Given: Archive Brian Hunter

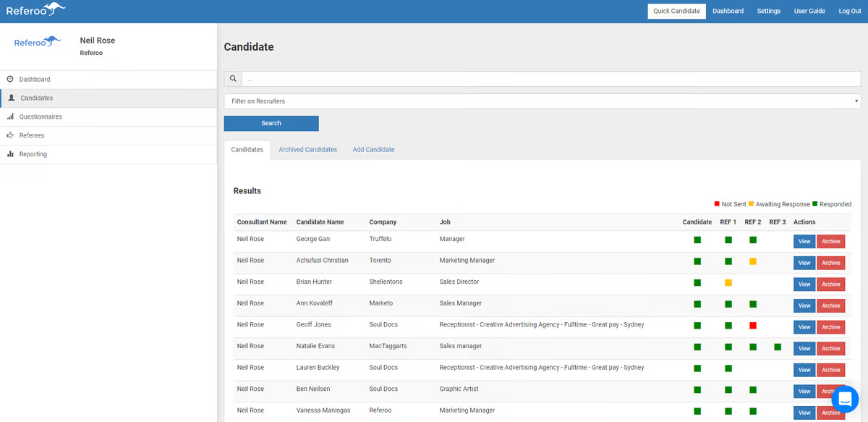Looking at the screenshot, I should coord(831,284).
